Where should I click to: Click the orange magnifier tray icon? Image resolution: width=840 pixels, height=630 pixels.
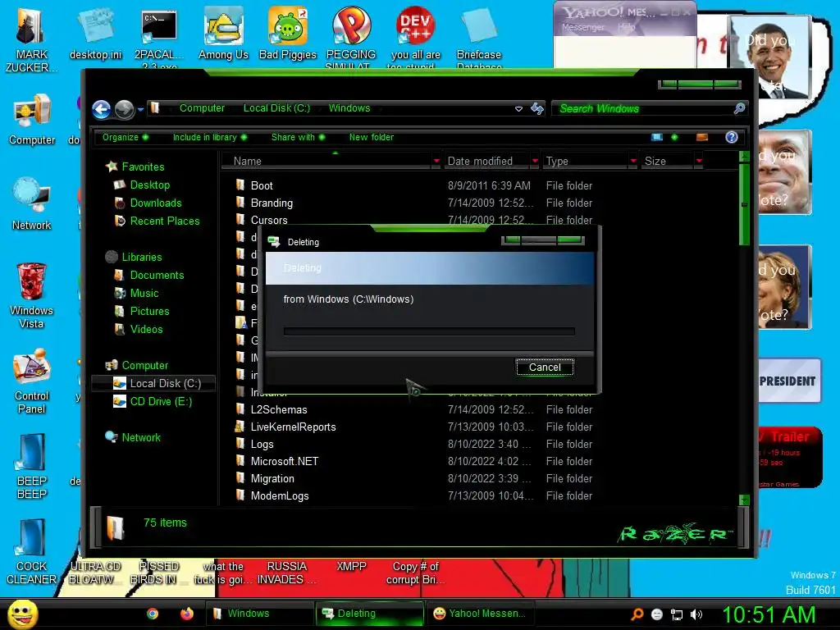tap(637, 614)
